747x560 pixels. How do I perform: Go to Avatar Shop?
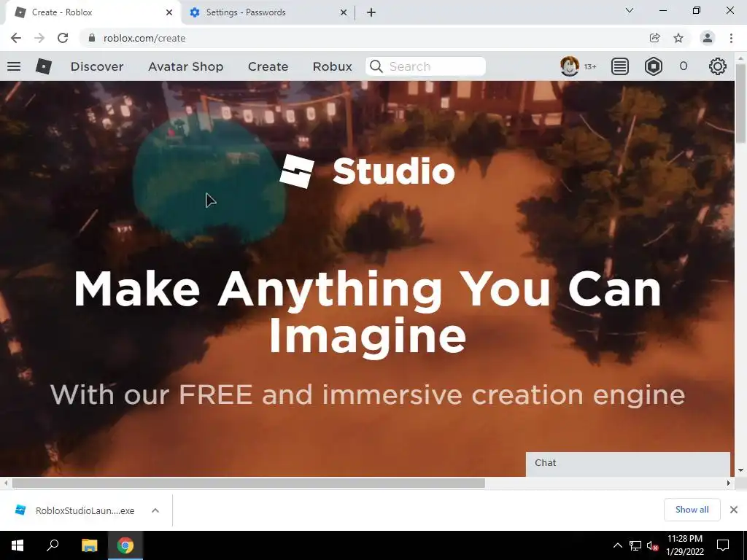click(x=185, y=66)
